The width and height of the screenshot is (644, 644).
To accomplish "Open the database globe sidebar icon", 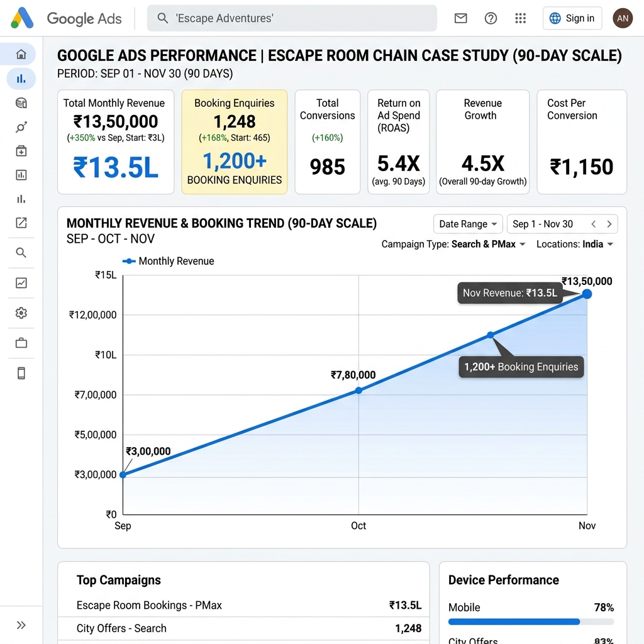I will 21,103.
